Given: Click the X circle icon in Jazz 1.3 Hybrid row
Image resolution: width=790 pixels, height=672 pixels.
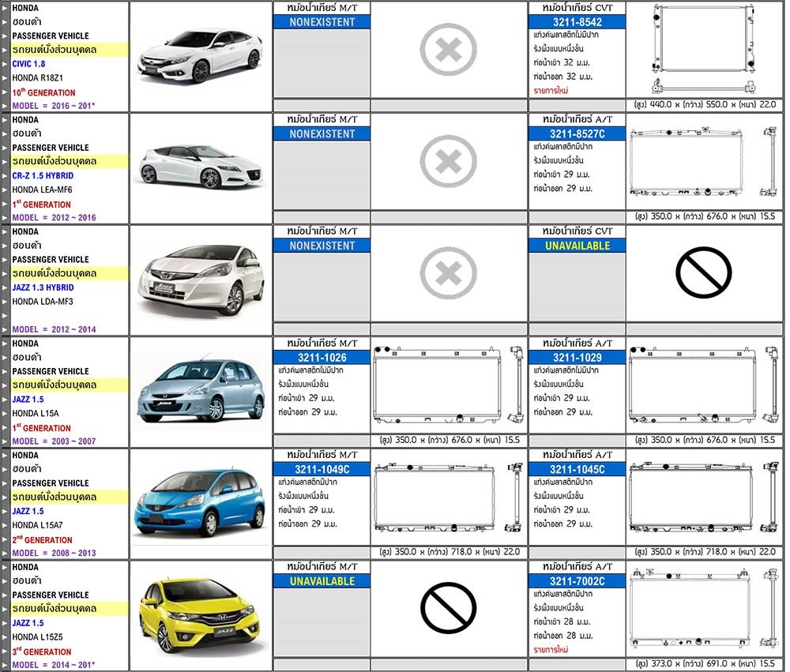Looking at the screenshot, I should tap(449, 273).
